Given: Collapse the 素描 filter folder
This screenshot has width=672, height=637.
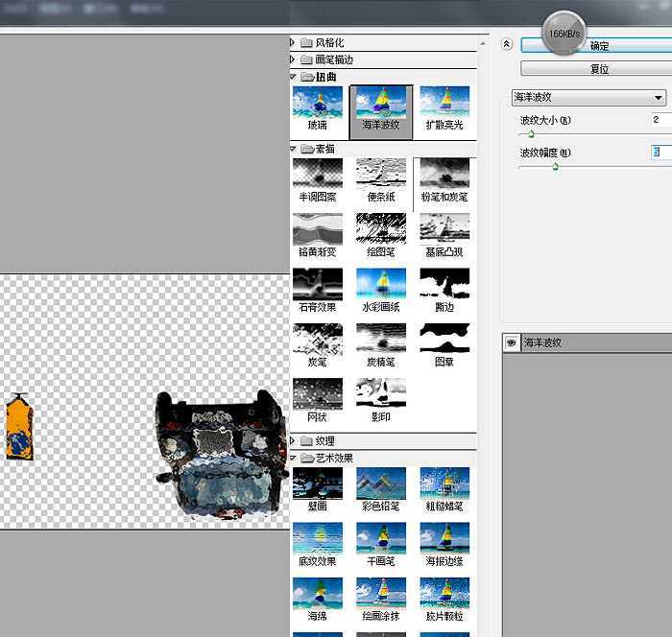Looking at the screenshot, I should click(293, 149).
